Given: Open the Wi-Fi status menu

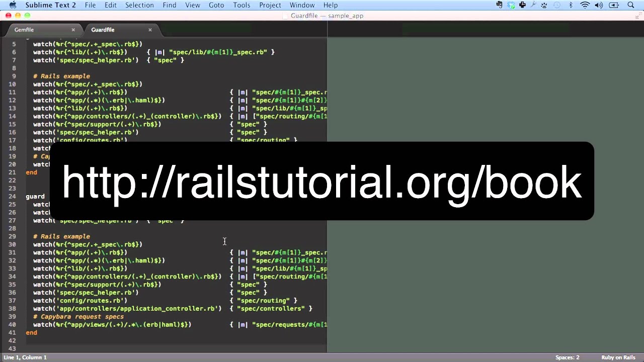Looking at the screenshot, I should (585, 5).
